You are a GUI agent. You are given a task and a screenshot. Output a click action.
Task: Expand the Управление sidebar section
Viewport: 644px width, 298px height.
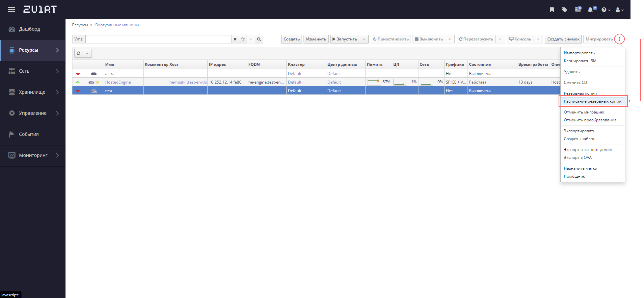click(33, 113)
